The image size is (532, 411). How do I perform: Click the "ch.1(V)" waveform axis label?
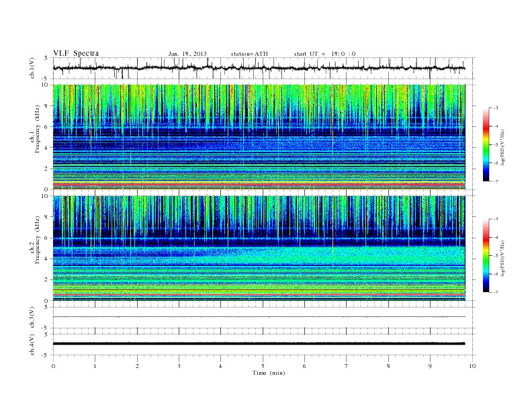pyautogui.click(x=32, y=68)
